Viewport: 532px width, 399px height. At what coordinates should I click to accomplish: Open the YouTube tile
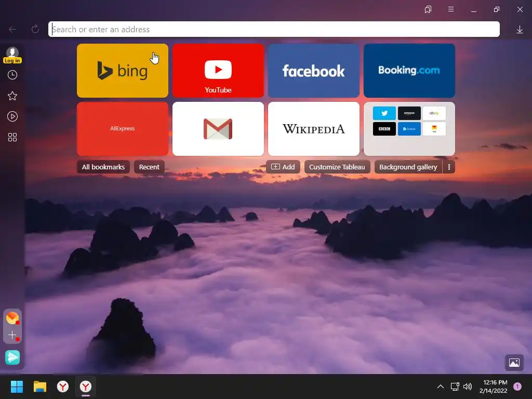(x=218, y=71)
